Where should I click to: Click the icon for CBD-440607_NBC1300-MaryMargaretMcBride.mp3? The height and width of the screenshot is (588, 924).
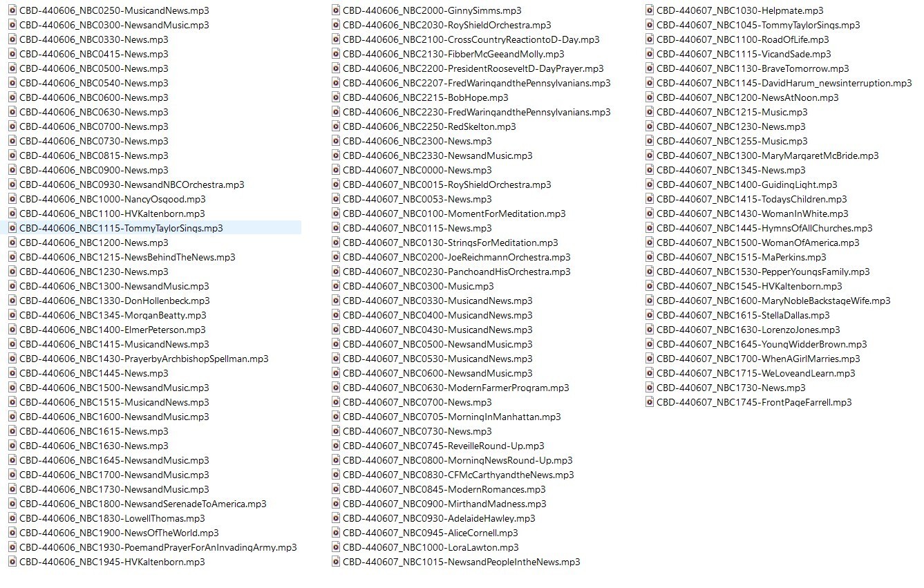pos(650,155)
